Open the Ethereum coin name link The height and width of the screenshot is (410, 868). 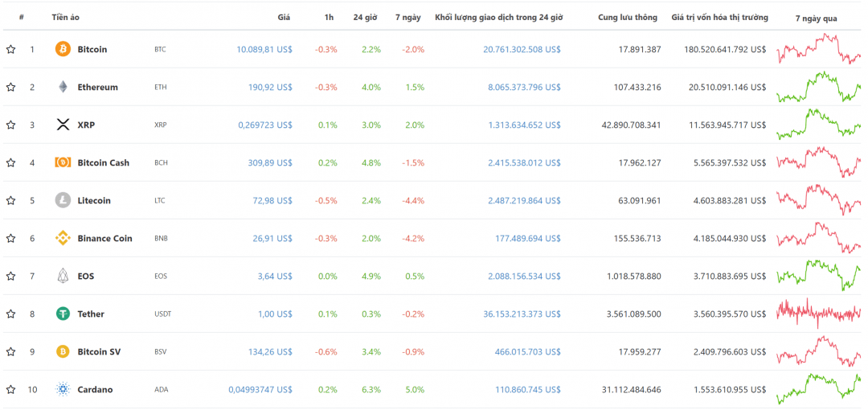[x=97, y=87]
